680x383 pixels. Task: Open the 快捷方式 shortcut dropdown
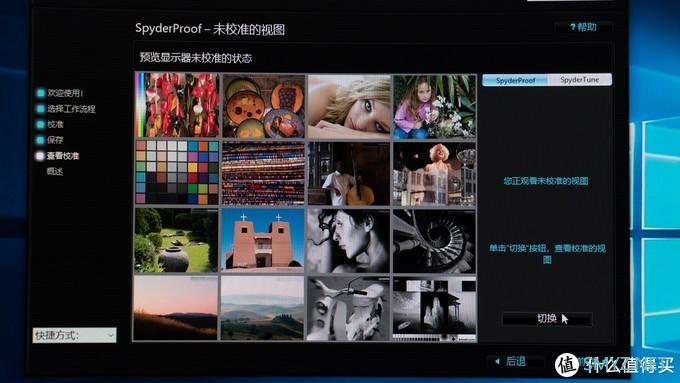coord(74,335)
